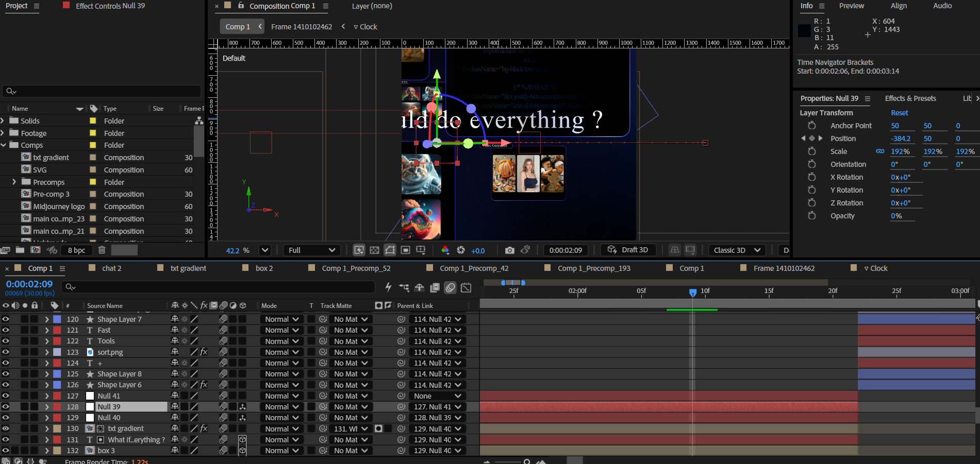Screen dimensions: 980x464
Task: Expand the Solids folder in Project panel
Action: pos(3,121)
